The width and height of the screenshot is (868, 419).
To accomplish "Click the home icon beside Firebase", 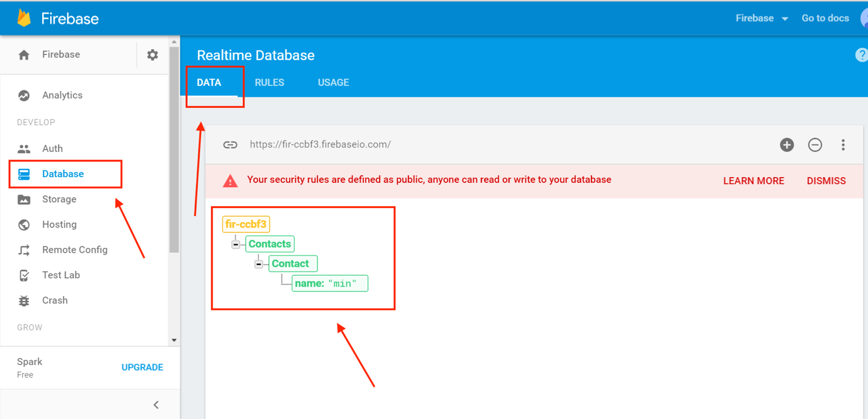I will 24,55.
